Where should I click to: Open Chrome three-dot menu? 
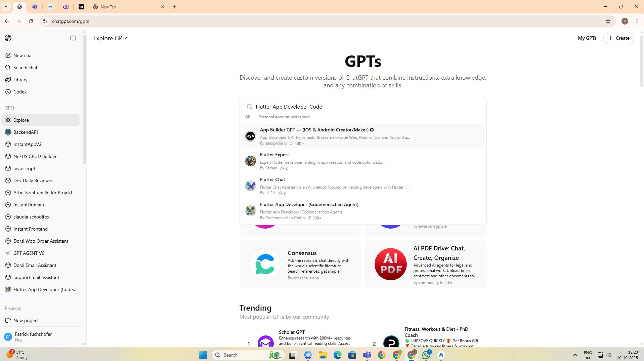click(x=637, y=21)
